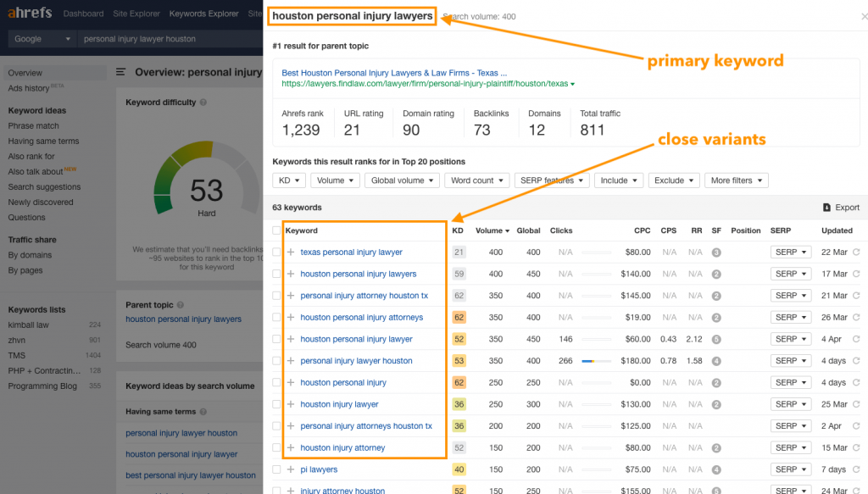Click clicks bar for personal injury lawyer houston
868x494 pixels.
pos(596,361)
